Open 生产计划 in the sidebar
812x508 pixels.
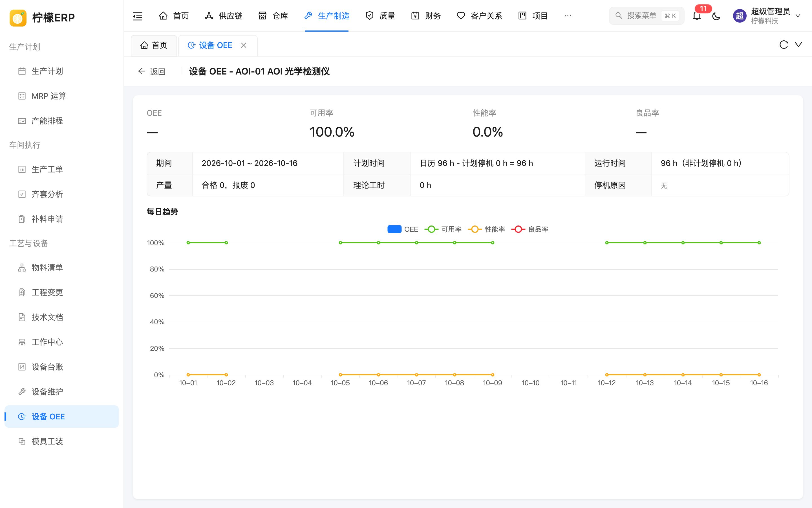tap(62, 71)
